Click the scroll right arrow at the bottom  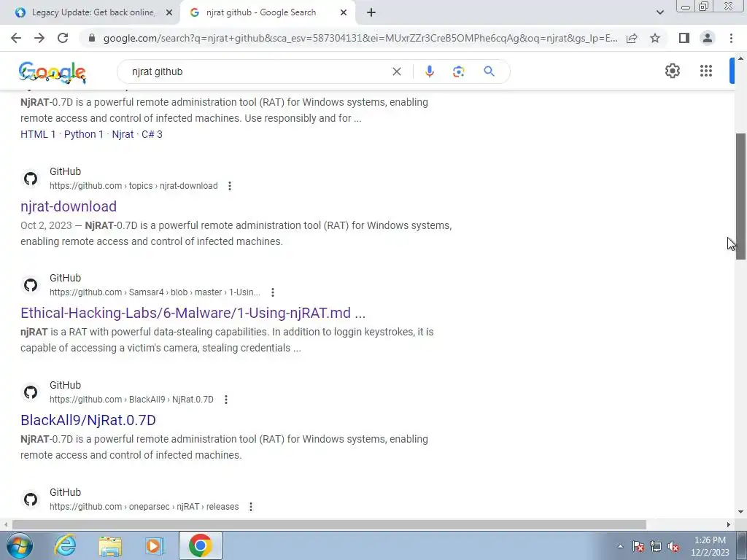coord(729,525)
